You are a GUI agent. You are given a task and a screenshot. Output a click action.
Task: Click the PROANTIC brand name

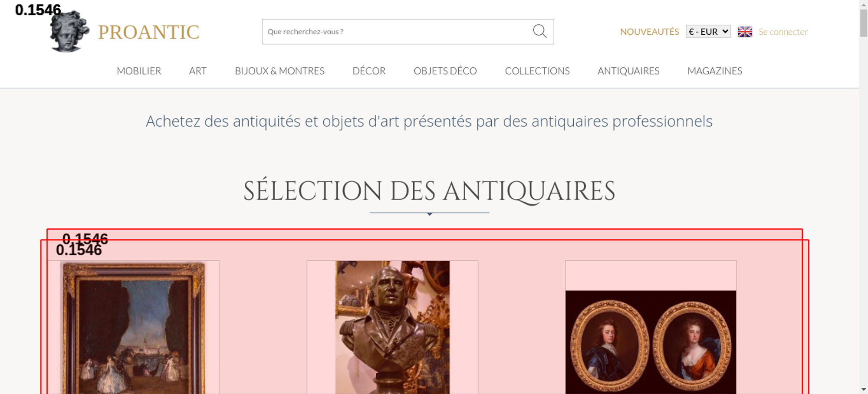(x=148, y=32)
